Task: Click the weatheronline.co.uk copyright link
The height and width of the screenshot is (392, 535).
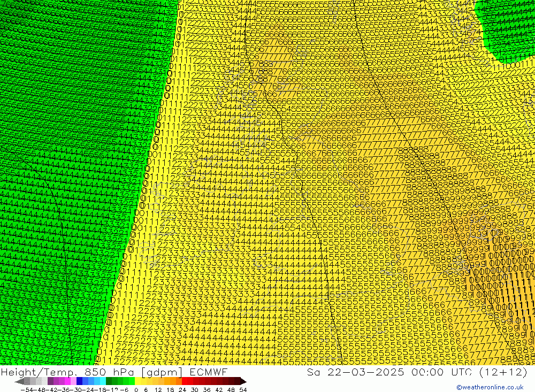Action: 490,387
